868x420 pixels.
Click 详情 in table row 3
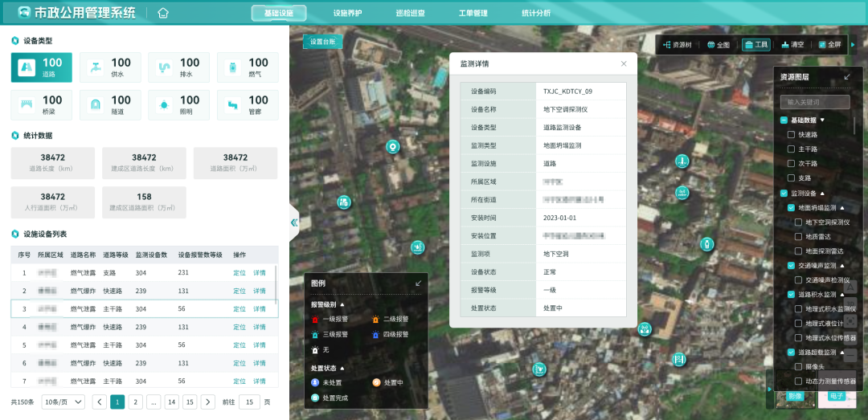click(260, 308)
